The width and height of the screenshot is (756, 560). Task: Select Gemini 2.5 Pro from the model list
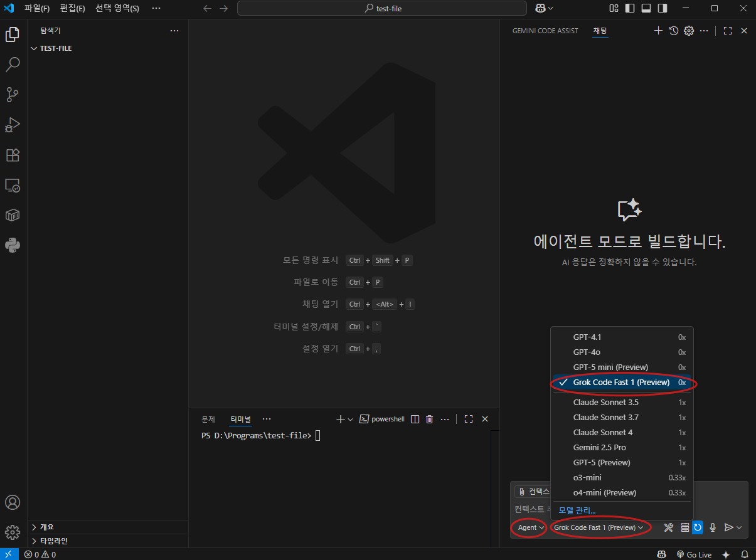pyautogui.click(x=622, y=447)
